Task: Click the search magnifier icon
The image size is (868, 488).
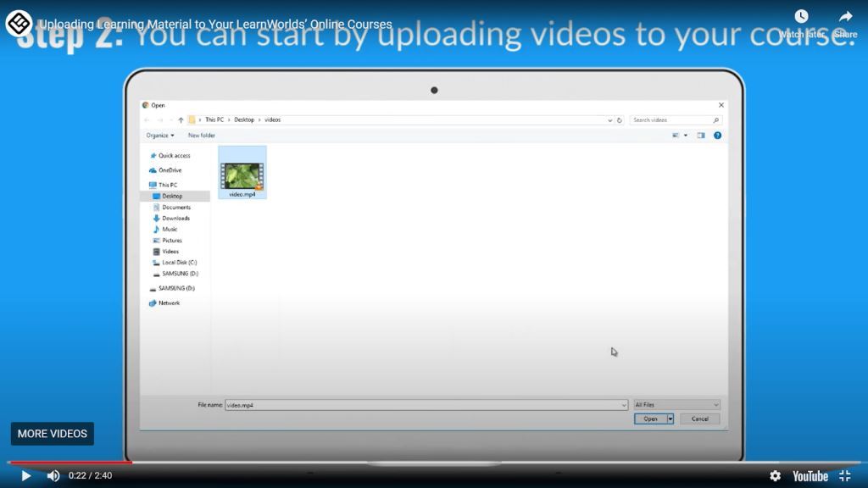Action: click(x=715, y=120)
